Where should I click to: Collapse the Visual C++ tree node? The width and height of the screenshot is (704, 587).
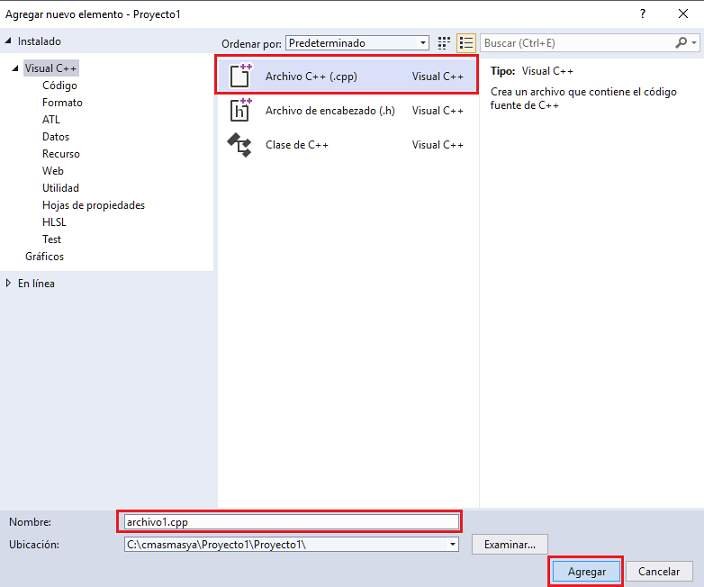[15, 69]
